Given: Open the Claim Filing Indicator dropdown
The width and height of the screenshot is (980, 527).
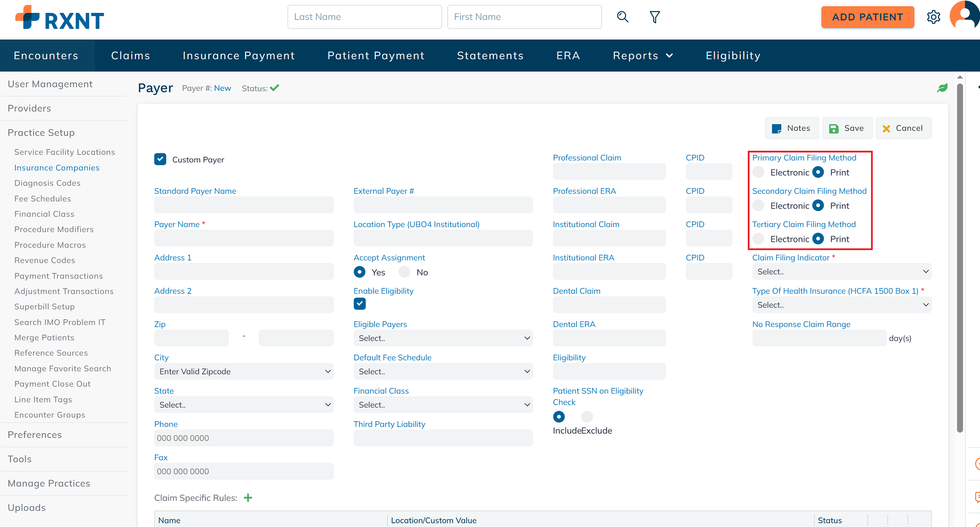Looking at the screenshot, I should (x=841, y=271).
